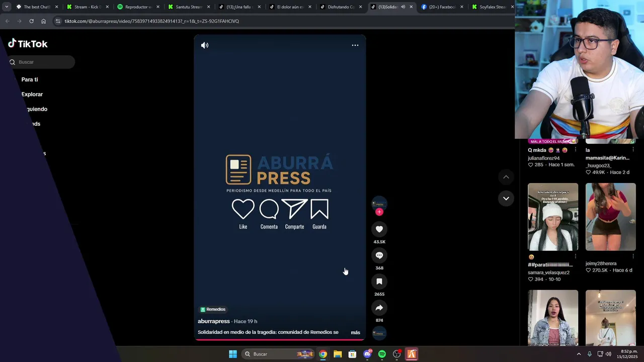Like the video with the heart icon
The image size is (644, 362).
(379, 229)
